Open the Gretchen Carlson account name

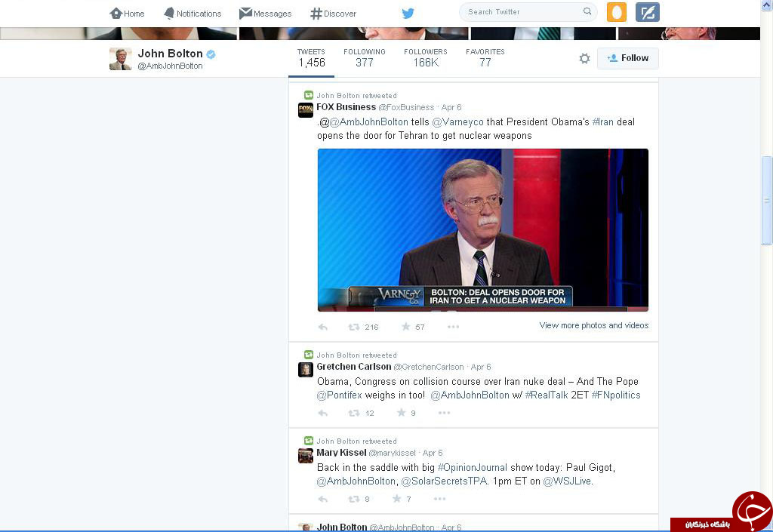click(x=353, y=367)
